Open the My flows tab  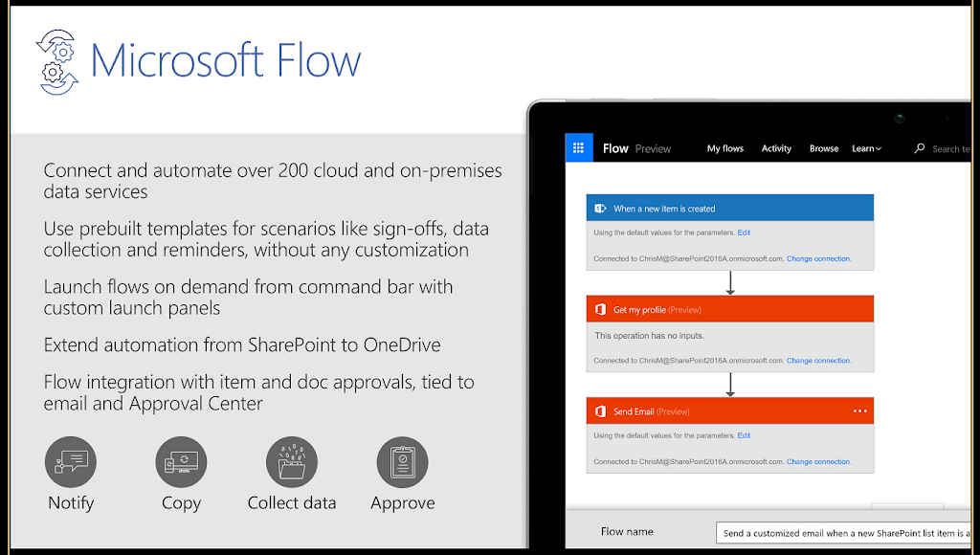point(725,148)
